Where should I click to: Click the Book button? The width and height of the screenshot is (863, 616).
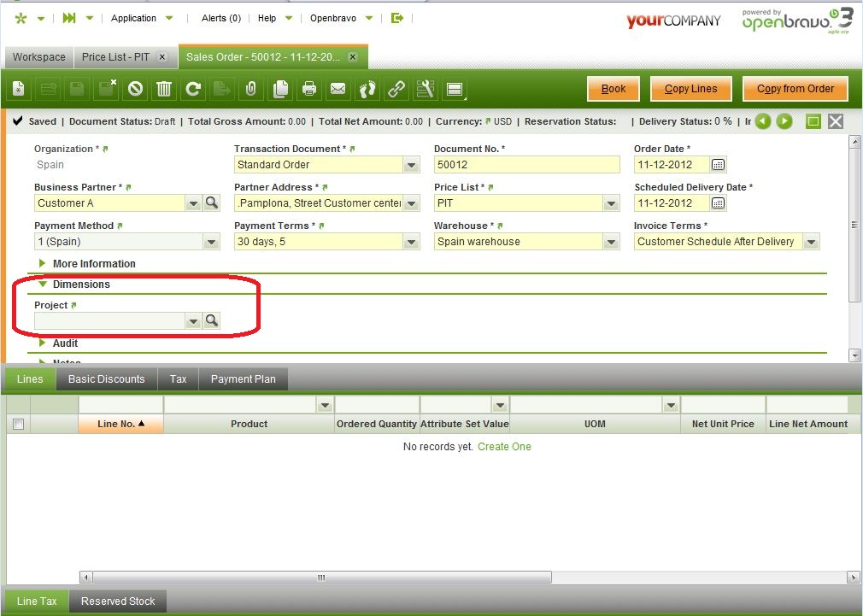point(613,89)
